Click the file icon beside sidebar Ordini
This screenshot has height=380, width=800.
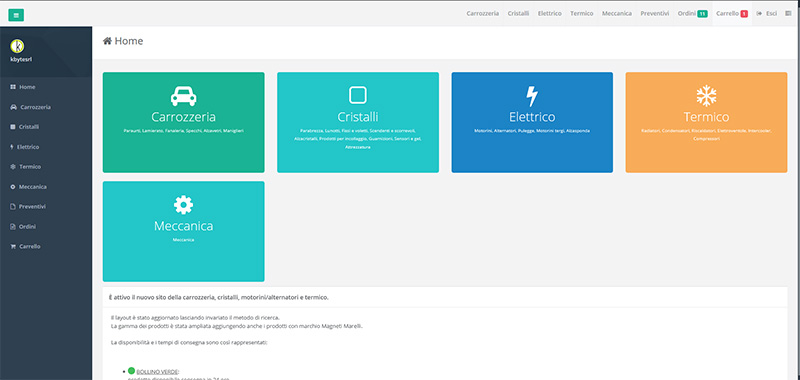(13, 226)
